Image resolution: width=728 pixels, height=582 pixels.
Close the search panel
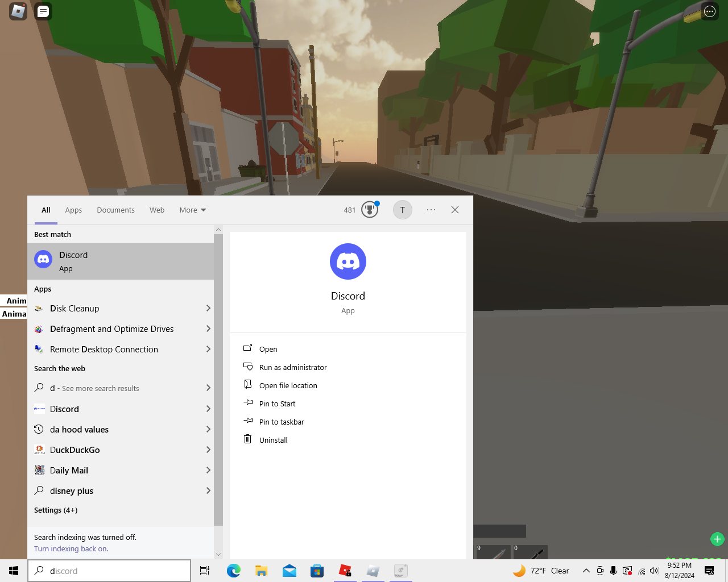[455, 210]
